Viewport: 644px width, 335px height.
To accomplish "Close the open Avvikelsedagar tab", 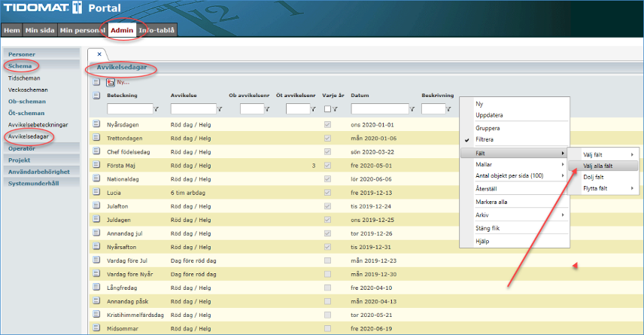I will [99, 54].
